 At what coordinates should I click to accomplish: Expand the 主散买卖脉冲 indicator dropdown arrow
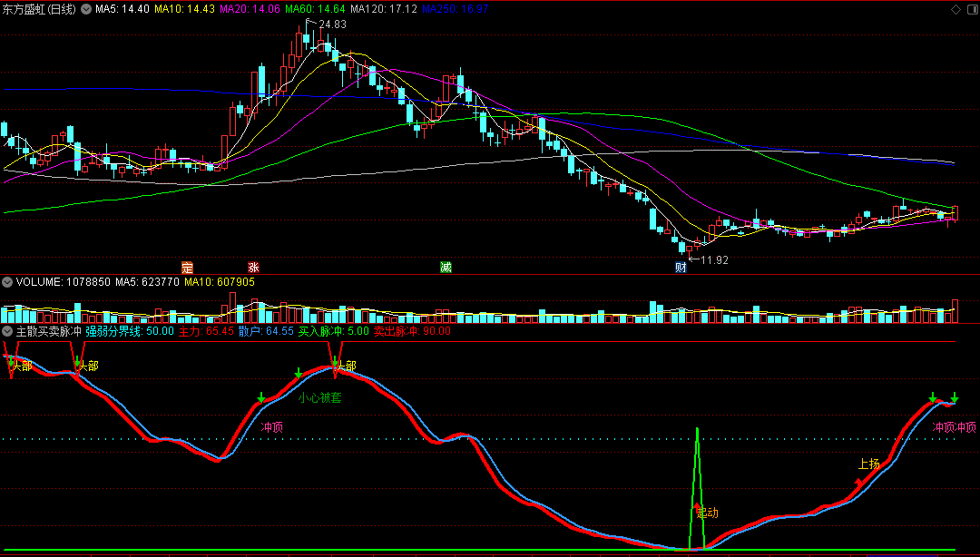pos(7,331)
